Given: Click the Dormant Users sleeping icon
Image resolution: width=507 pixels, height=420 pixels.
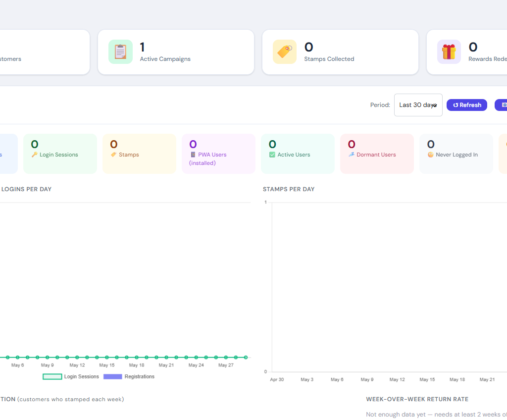Looking at the screenshot, I should 352,155.
